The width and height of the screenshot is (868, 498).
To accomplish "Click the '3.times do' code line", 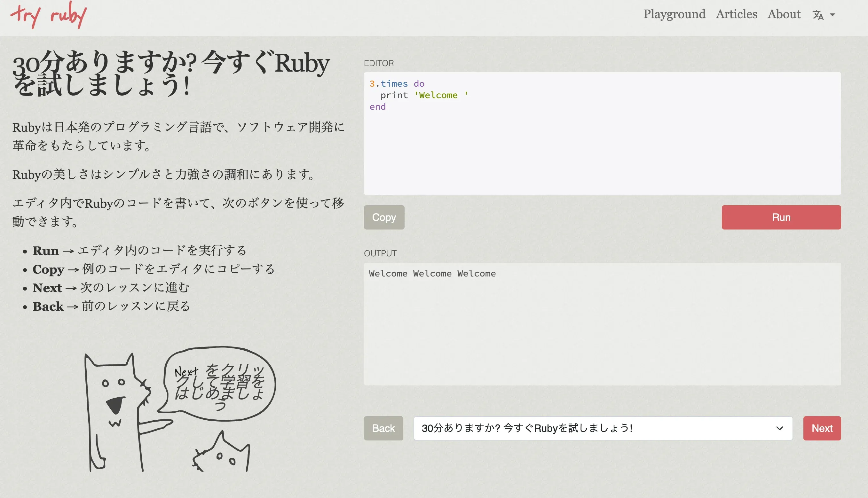I will (397, 84).
